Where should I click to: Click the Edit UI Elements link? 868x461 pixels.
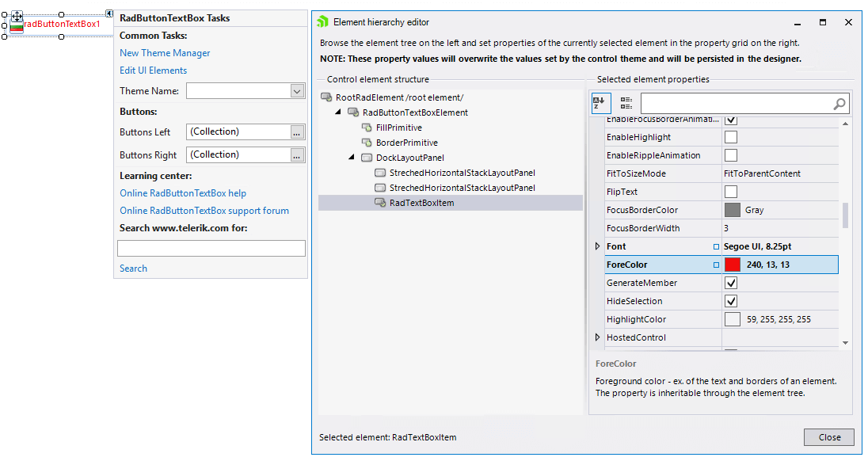[154, 70]
